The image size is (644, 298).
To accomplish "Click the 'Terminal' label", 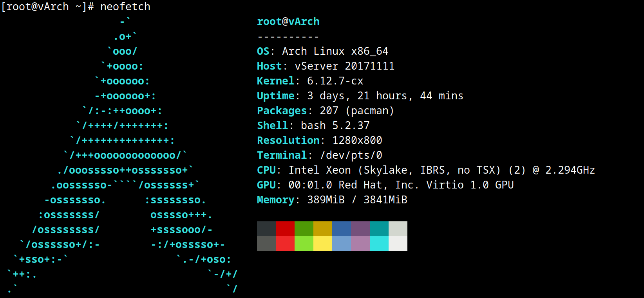I will (282, 155).
